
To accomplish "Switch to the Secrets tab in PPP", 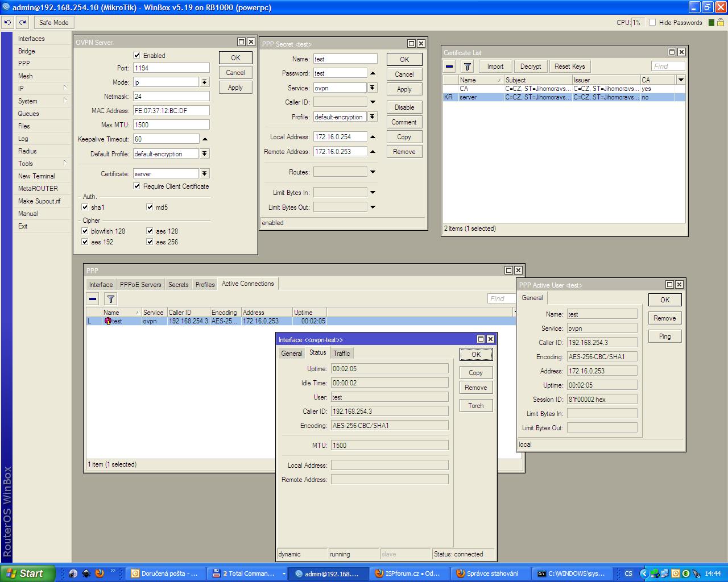I will 178,284.
